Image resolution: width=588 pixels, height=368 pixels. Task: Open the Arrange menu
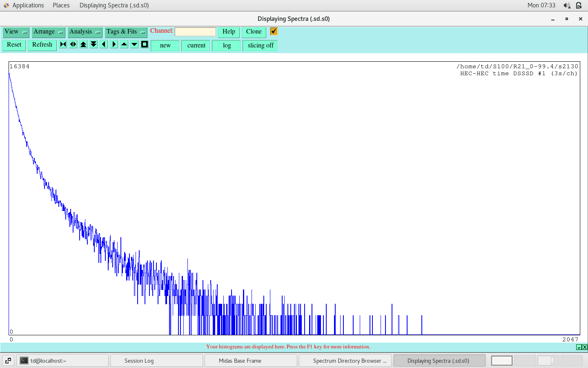(x=48, y=31)
